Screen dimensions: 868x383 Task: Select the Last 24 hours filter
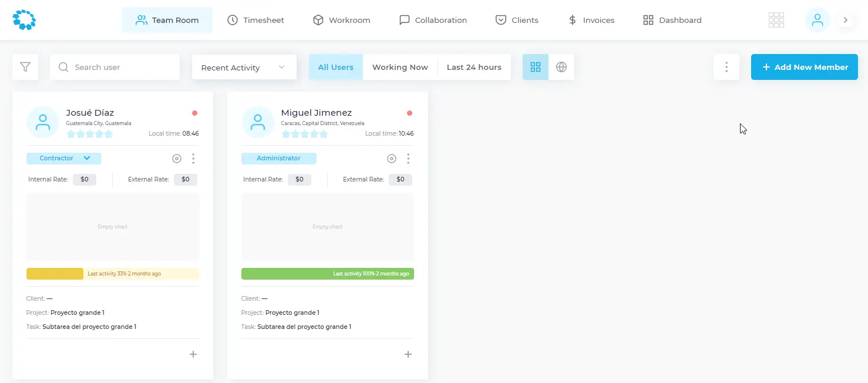point(474,67)
